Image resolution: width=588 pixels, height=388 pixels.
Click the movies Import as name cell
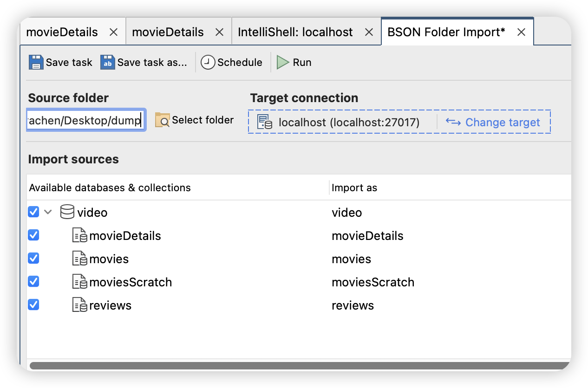tap(351, 259)
